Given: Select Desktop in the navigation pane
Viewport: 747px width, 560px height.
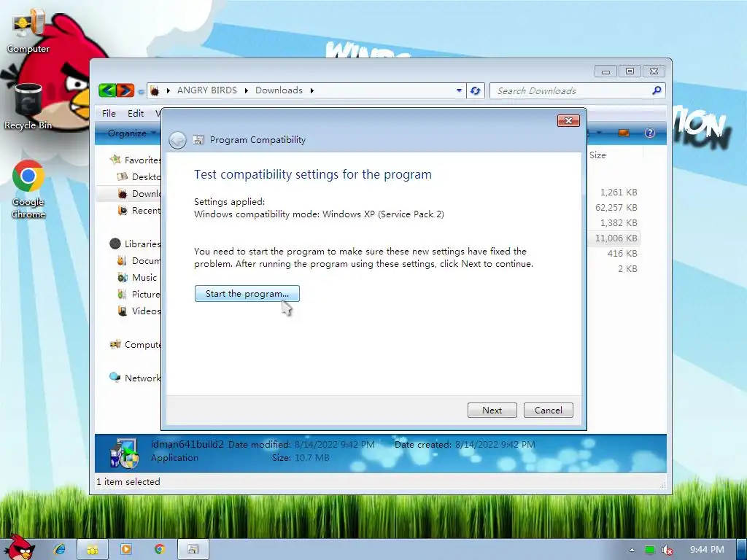Looking at the screenshot, I should tap(139, 176).
